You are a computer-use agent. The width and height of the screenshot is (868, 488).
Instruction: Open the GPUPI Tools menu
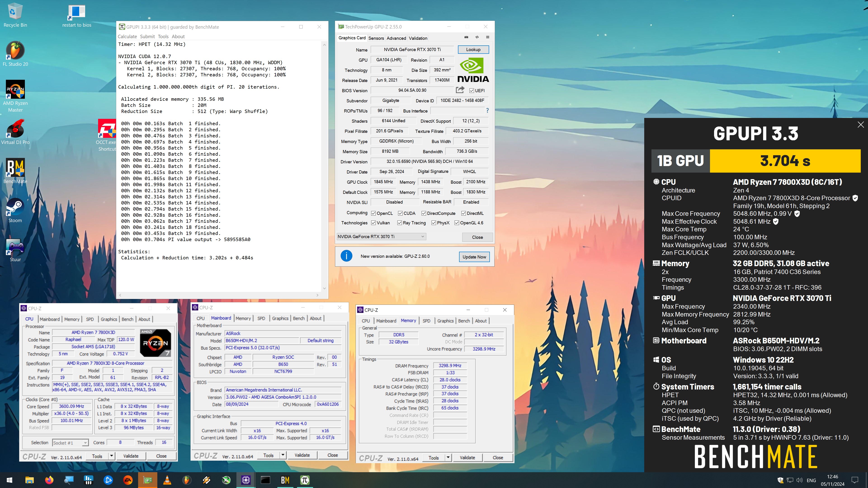(x=163, y=36)
